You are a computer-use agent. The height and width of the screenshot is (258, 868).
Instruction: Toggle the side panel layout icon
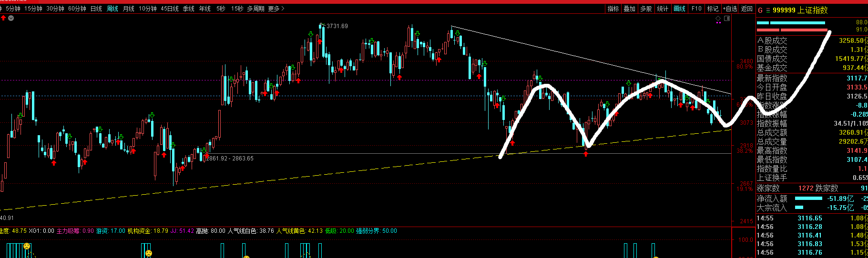[727, 19]
